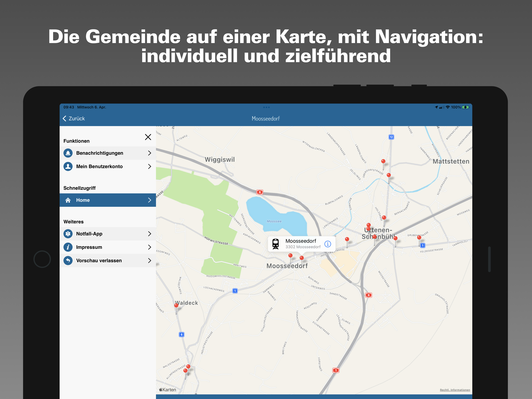532x399 pixels.
Task: Tap the info button in Moosseedorf callout
Action: (x=328, y=244)
